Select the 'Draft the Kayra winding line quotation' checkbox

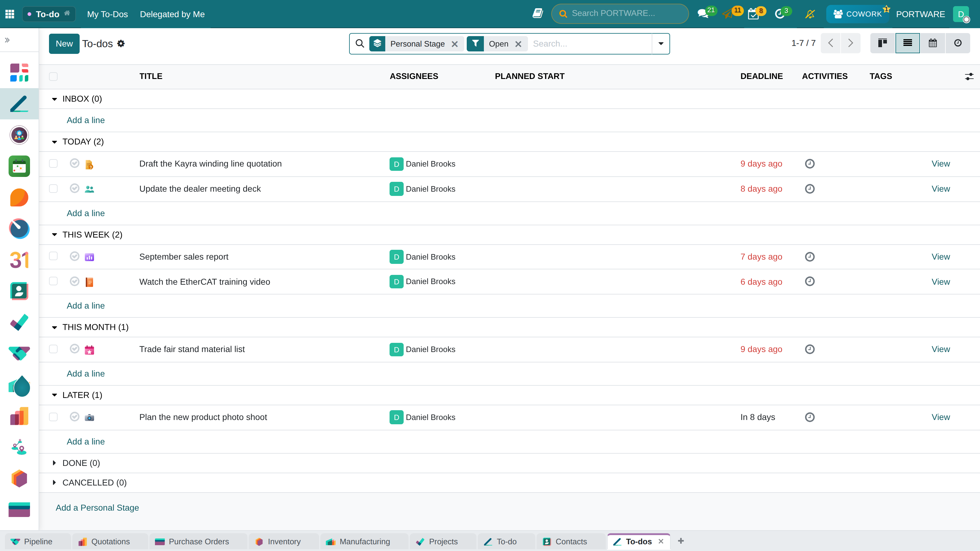(x=53, y=163)
